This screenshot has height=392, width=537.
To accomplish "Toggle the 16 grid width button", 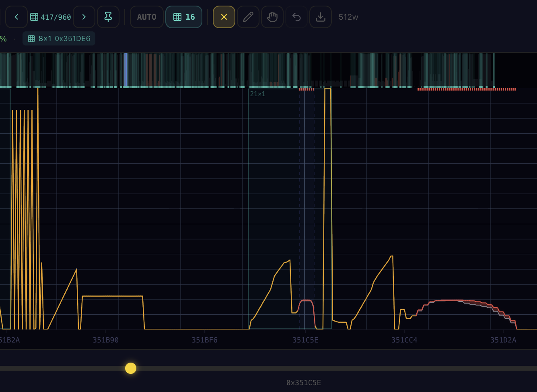I will 184,17.
